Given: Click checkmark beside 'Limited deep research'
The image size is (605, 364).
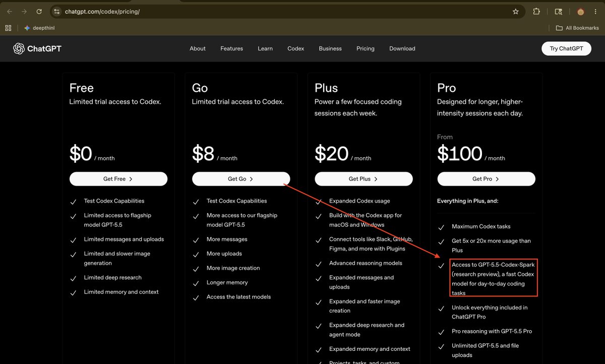Looking at the screenshot, I should point(73,278).
